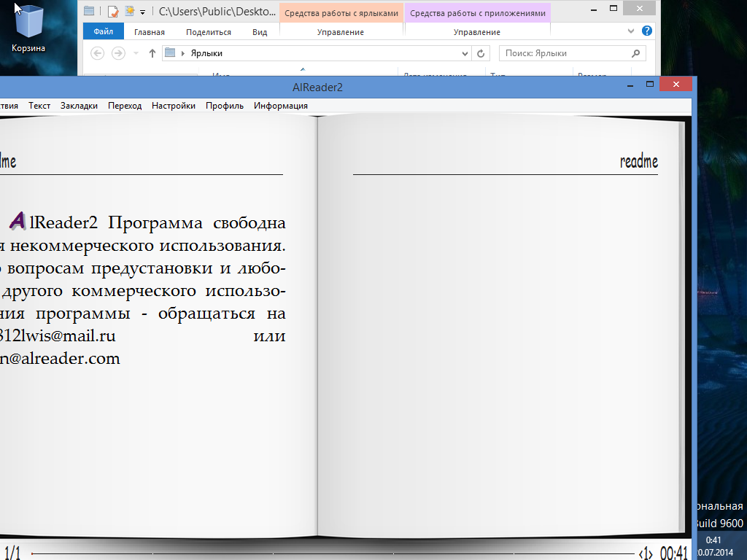
Task: Click the <1> page indicator in status bar
Action: [x=646, y=553]
